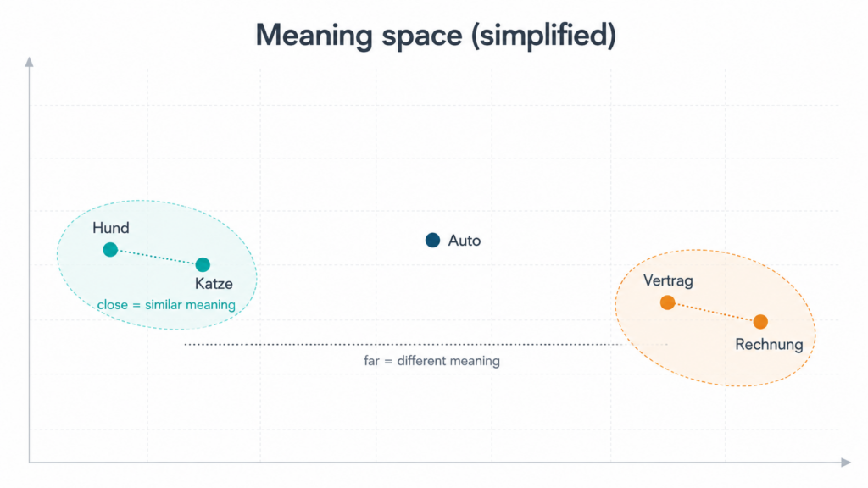Click the teal dashed ellipse outline
The height and width of the screenshot is (488, 868).
tap(157, 201)
